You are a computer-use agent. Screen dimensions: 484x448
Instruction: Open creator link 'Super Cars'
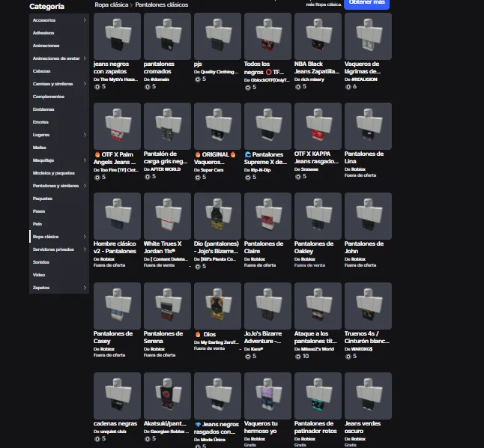tap(211, 170)
